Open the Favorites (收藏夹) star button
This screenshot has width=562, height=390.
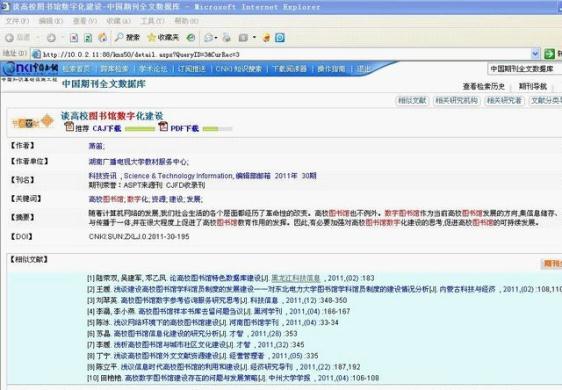(x=163, y=37)
